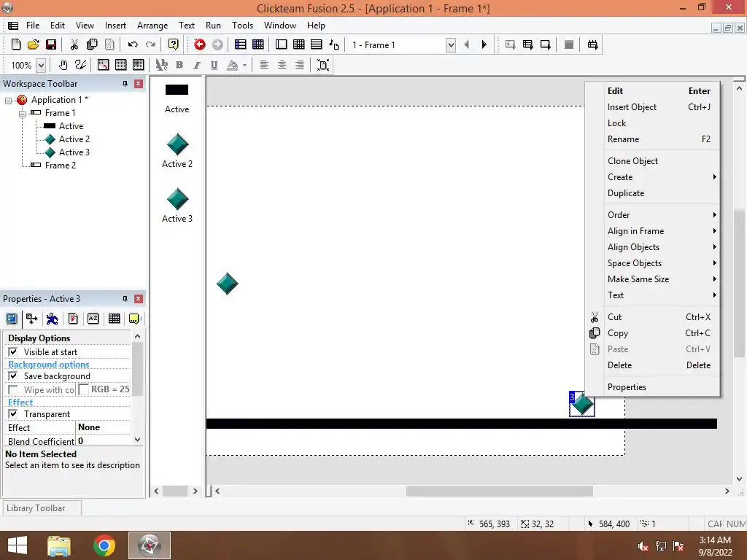
Task: Click the New file icon
Action: (16, 44)
